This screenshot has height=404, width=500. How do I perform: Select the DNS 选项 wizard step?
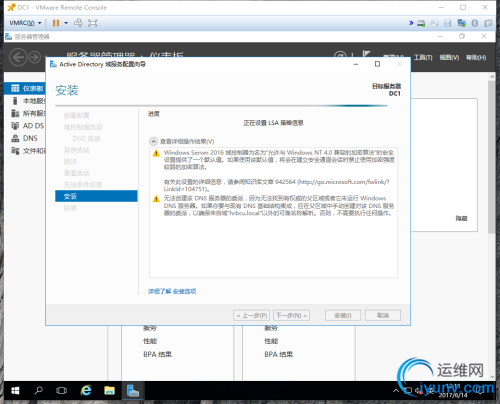point(86,138)
